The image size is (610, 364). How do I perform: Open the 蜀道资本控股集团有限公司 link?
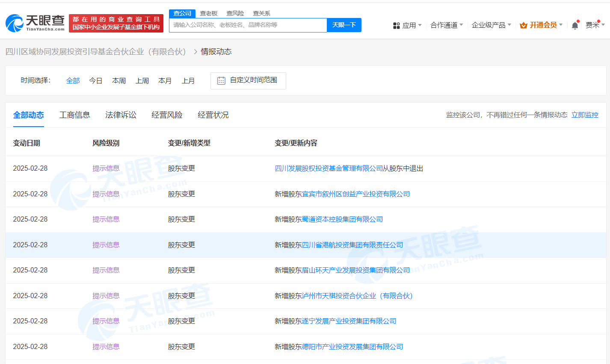coord(342,219)
